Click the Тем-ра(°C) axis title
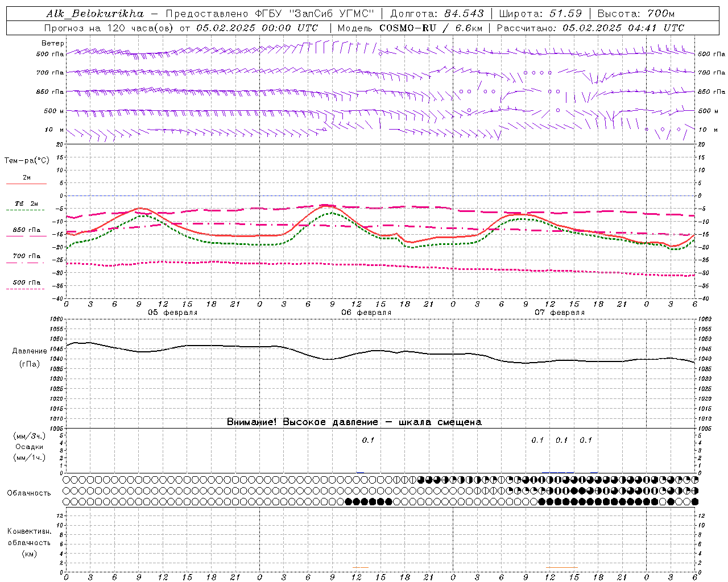This screenshot has height=582, width=728. tap(27, 161)
